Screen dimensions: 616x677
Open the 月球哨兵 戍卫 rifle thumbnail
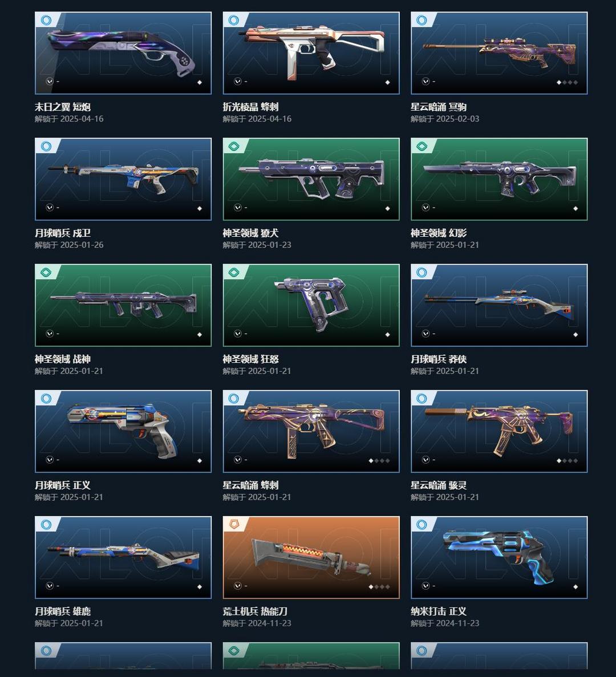[x=123, y=179]
